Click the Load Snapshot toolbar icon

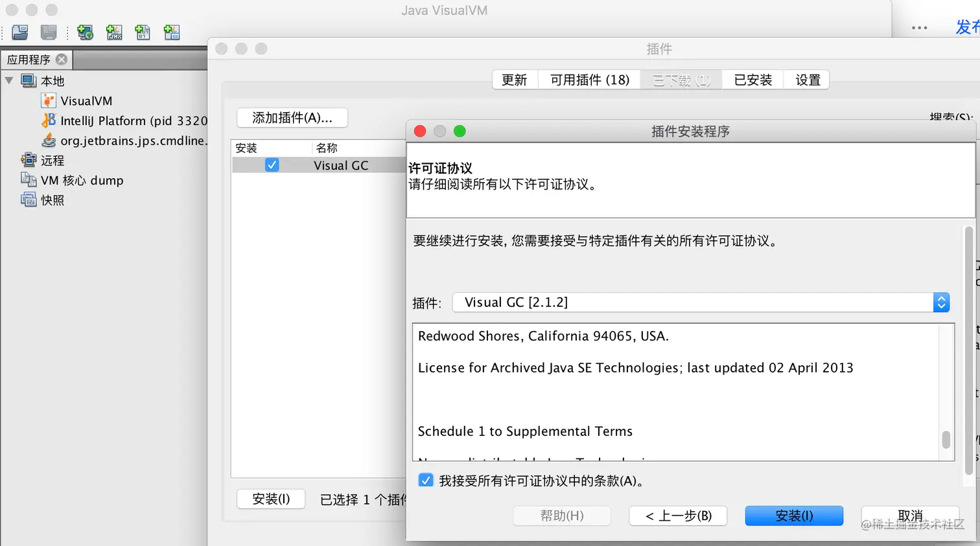tap(20, 32)
